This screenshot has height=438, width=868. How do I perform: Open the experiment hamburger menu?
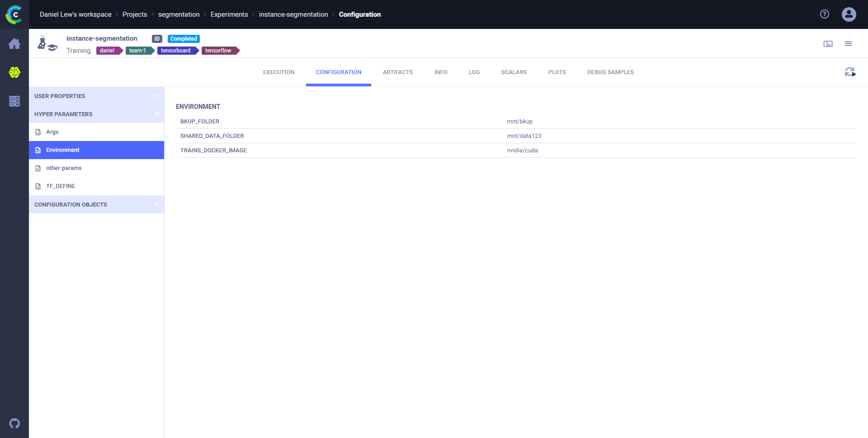848,44
